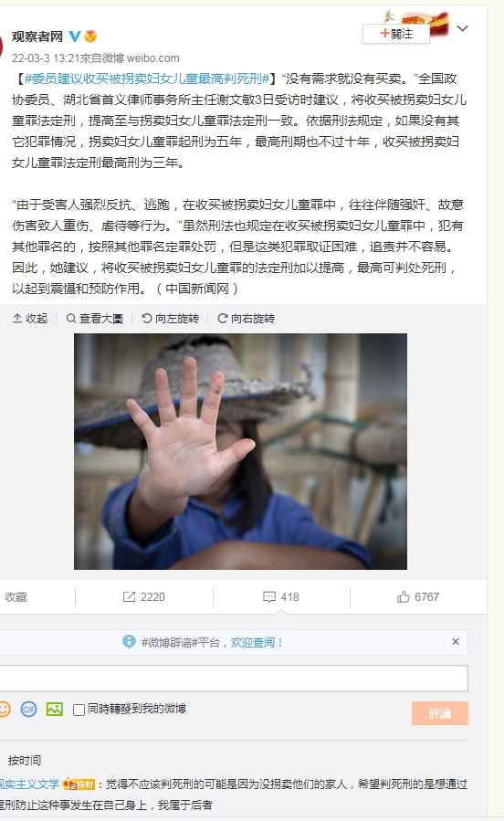Viewport: 504px width, 821px height.
Task: Rotate image left with 向左旋转
Action: coord(170,319)
